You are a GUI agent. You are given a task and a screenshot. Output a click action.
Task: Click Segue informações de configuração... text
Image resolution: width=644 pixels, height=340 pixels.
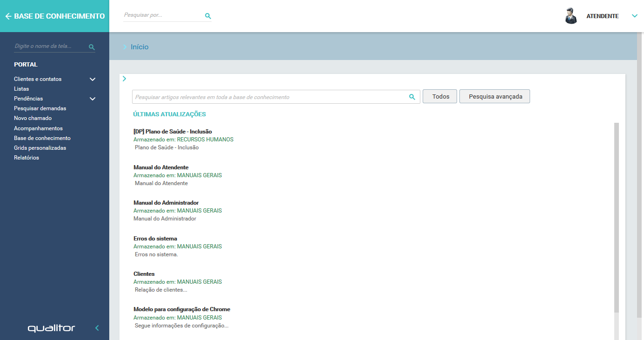(x=181, y=326)
